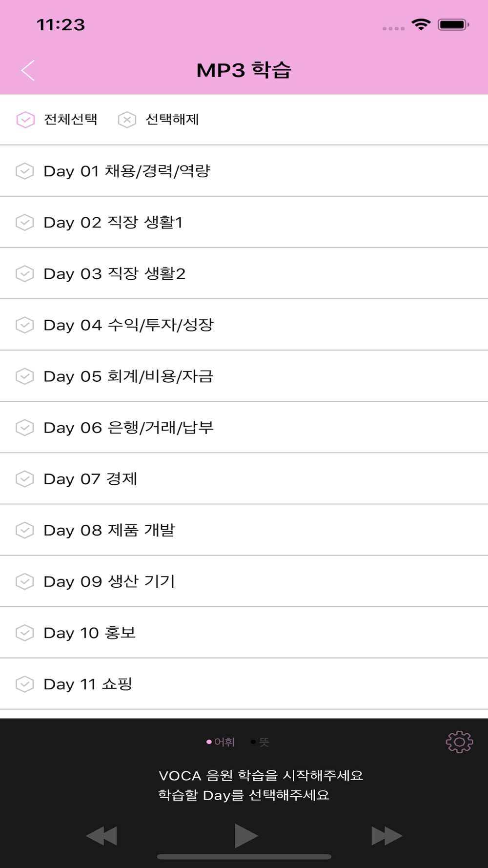Check the Day 02 직장 생활1 checkbox

tap(25, 223)
